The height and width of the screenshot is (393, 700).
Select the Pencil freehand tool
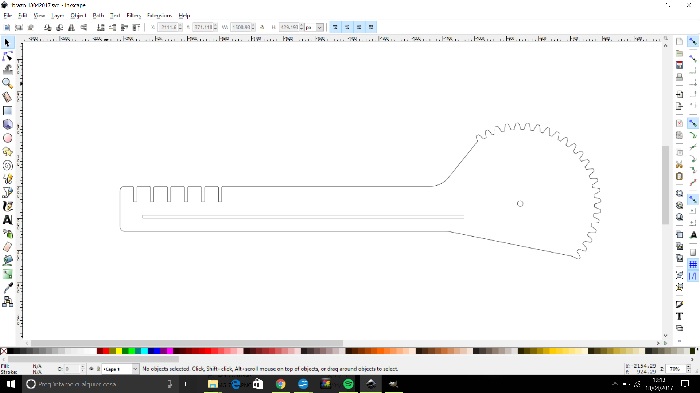pos(7,179)
